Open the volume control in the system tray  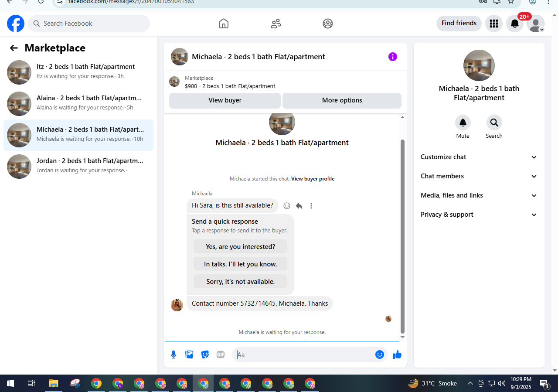[x=501, y=383]
